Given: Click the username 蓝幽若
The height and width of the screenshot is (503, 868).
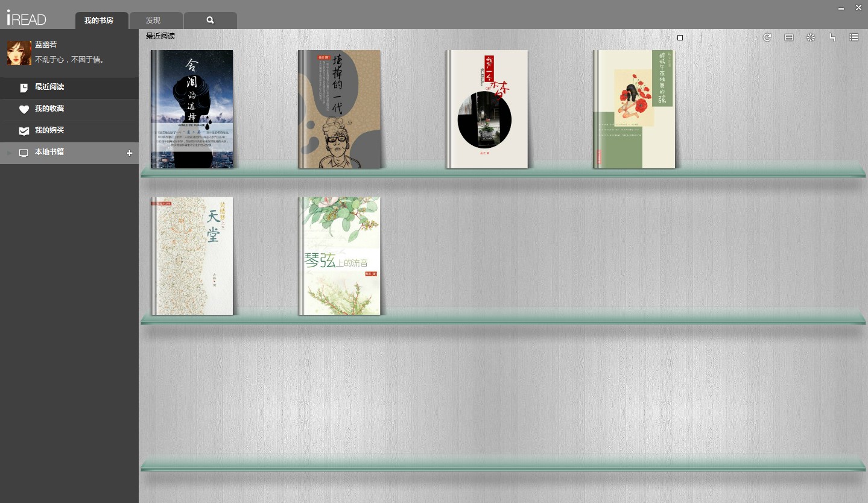Looking at the screenshot, I should click(46, 45).
